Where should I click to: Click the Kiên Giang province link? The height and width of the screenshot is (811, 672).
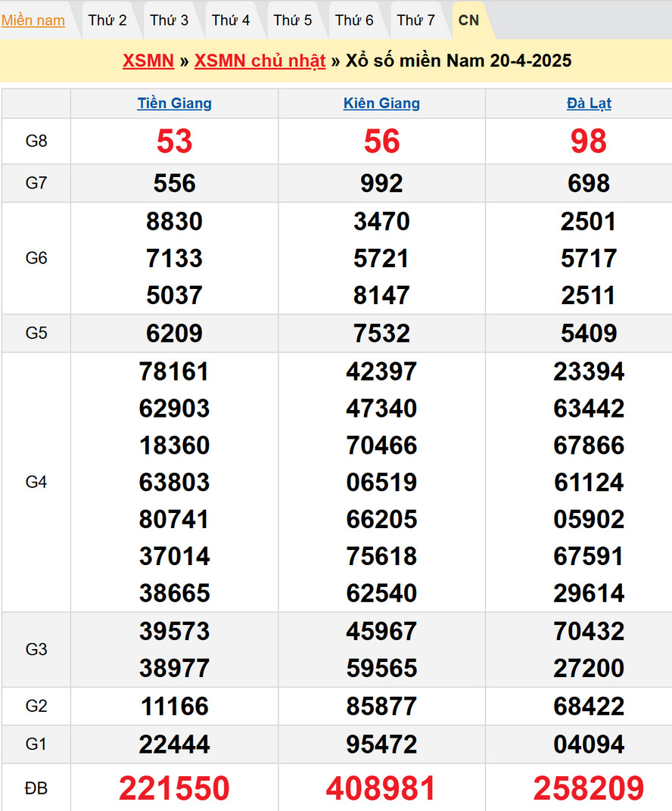pos(381,104)
